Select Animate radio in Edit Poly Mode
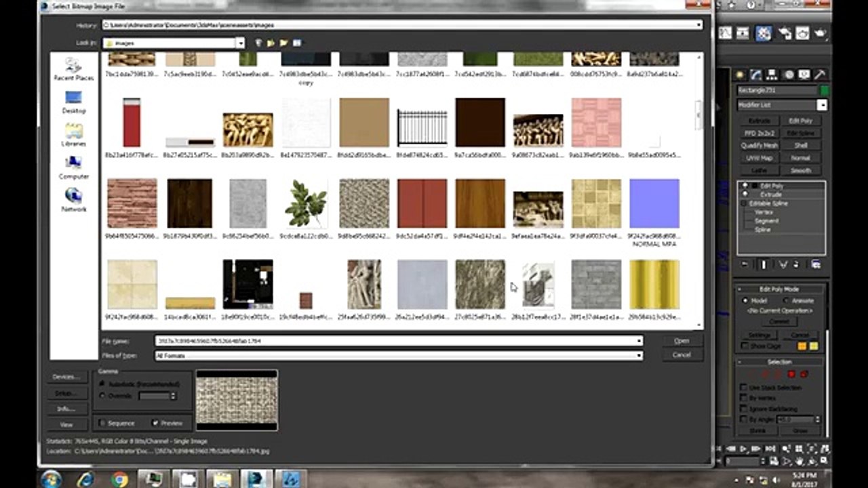Screen dimensions: 868x488 pyautogui.click(x=786, y=300)
